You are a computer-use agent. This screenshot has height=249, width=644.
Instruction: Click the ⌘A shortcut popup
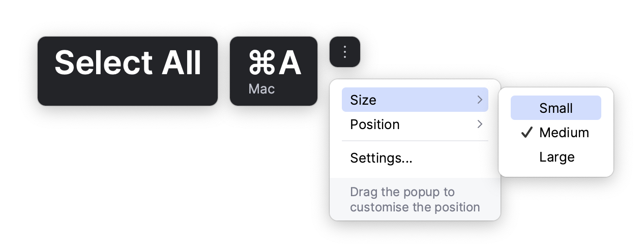pyautogui.click(x=274, y=71)
